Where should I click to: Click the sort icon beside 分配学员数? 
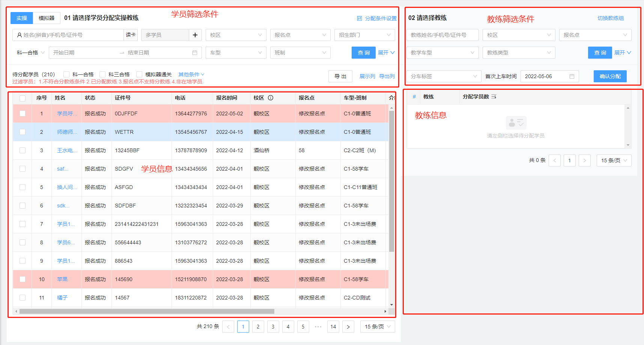(494, 97)
